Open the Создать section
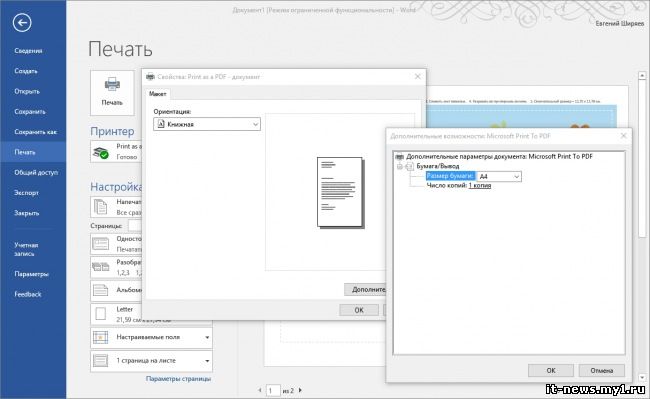The height and width of the screenshot is (399, 650). click(26, 71)
